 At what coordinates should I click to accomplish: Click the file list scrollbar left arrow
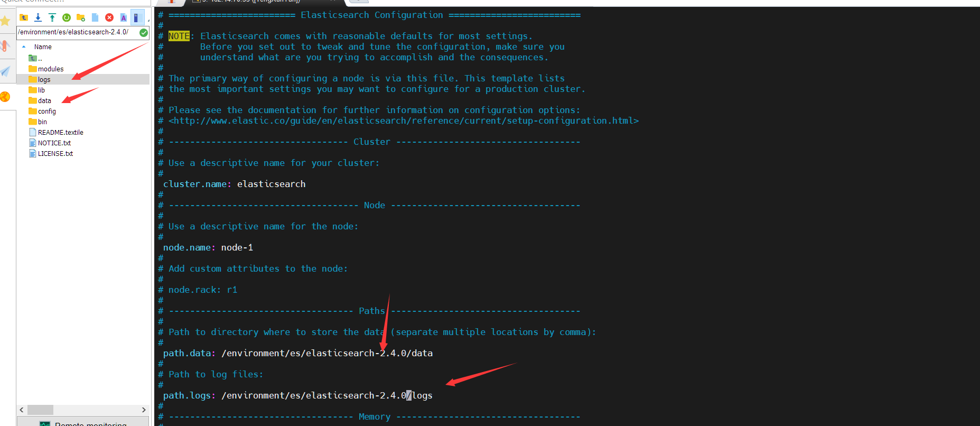[22, 410]
